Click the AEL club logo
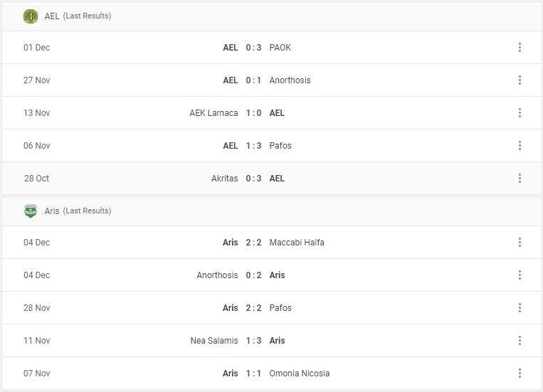 (x=31, y=16)
